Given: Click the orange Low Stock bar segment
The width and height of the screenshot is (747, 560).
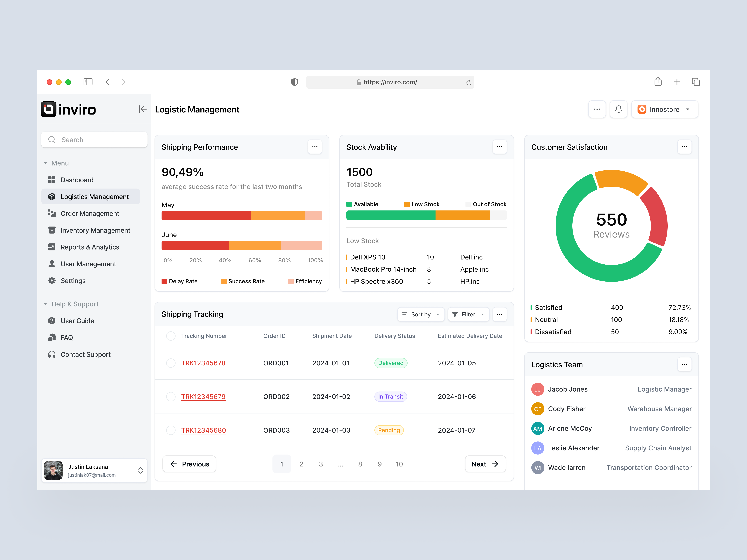Looking at the screenshot, I should 462,215.
